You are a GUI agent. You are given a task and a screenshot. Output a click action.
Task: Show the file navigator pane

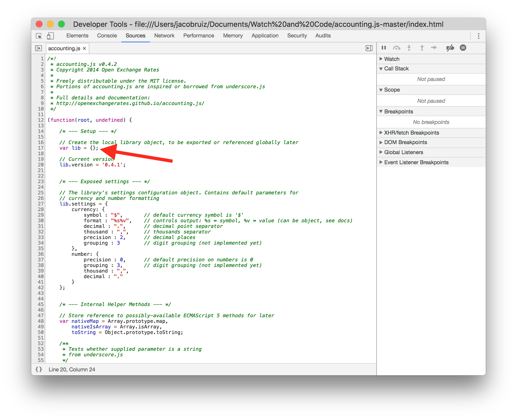point(39,48)
